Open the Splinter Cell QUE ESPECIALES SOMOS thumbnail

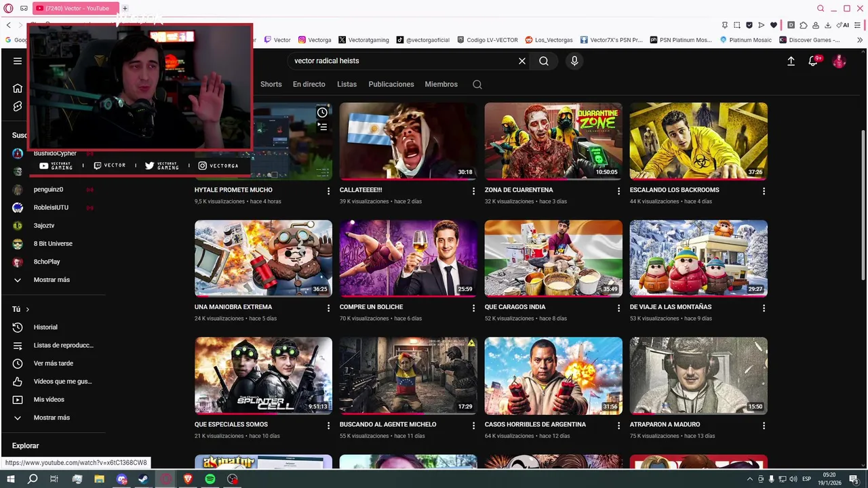click(x=263, y=375)
